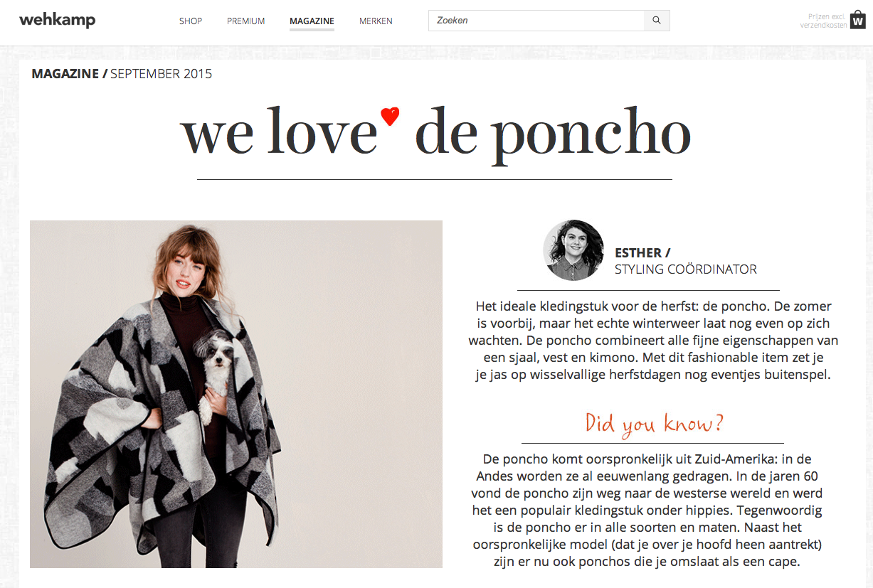Screen dimensions: 873x588
Task: Click the MAGAZINE breadcrumb link
Action: 65,74
